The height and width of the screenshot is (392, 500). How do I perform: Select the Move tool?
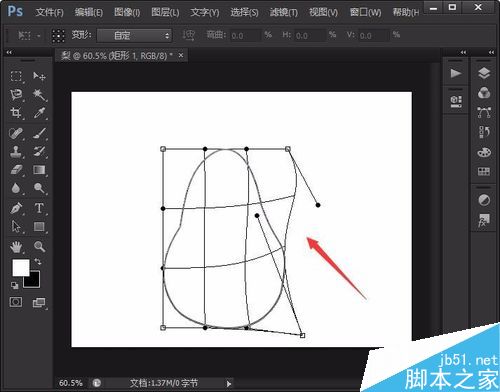[x=39, y=77]
